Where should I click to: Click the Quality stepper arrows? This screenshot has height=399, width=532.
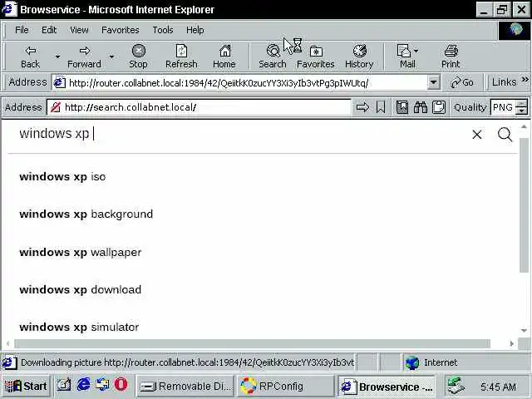click(x=521, y=107)
